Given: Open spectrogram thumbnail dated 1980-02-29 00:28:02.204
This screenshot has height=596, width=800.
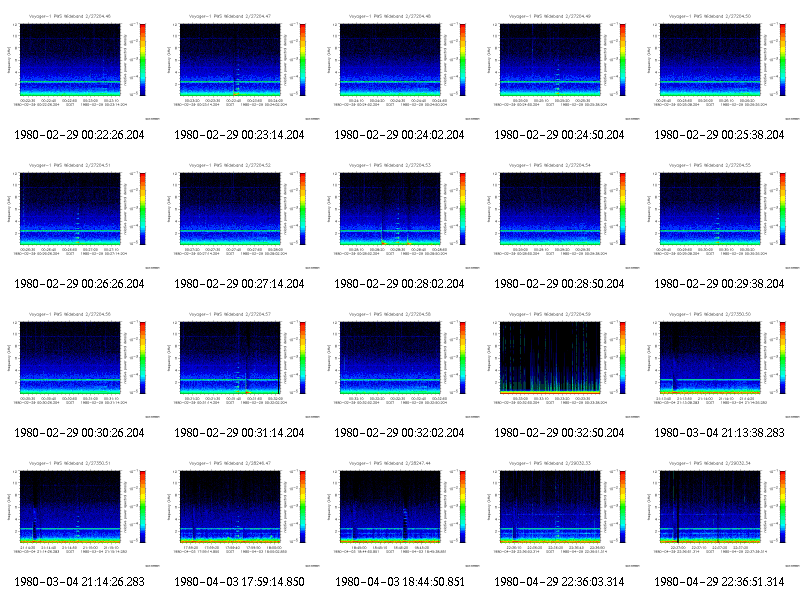Looking at the screenshot, I should click(x=400, y=215).
